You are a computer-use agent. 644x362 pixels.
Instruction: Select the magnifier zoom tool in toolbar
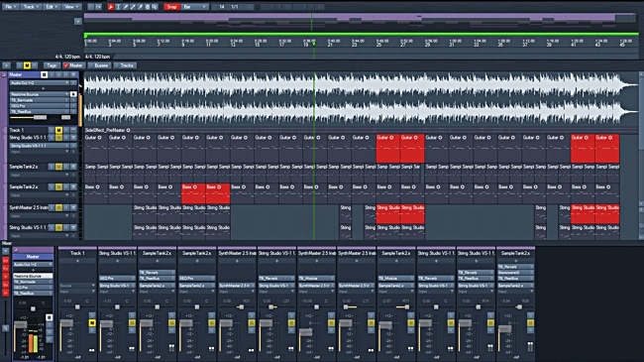click(155, 7)
